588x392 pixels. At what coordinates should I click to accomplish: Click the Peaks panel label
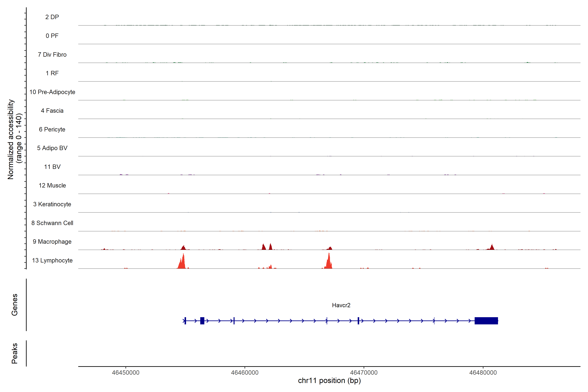(x=15, y=353)
